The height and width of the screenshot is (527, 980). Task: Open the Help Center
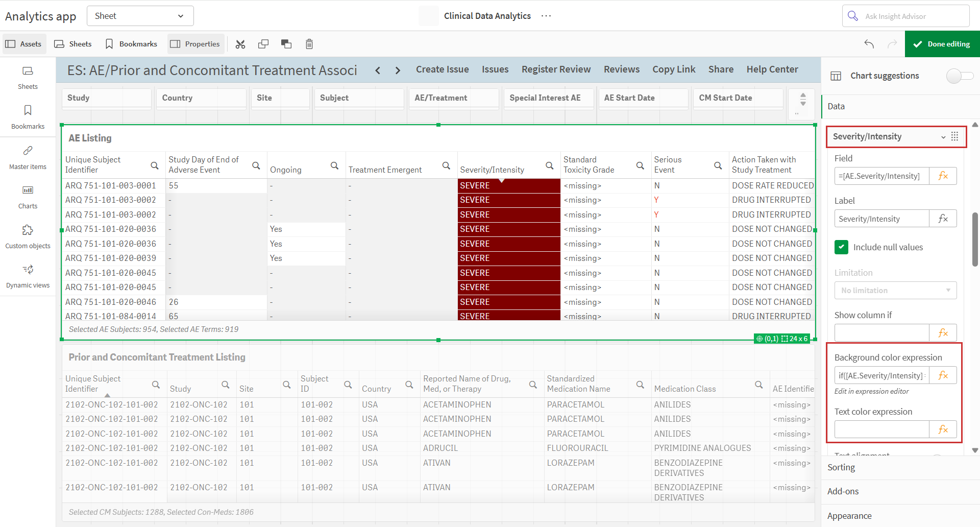coord(772,69)
